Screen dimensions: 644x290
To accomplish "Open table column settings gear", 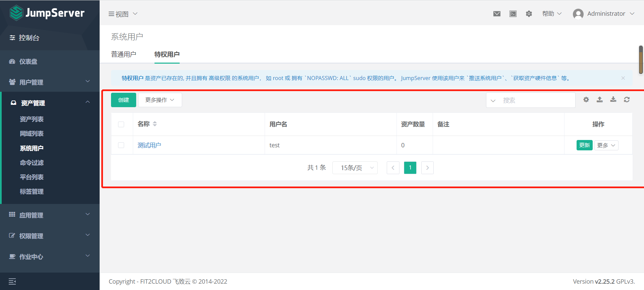I will coord(586,99).
